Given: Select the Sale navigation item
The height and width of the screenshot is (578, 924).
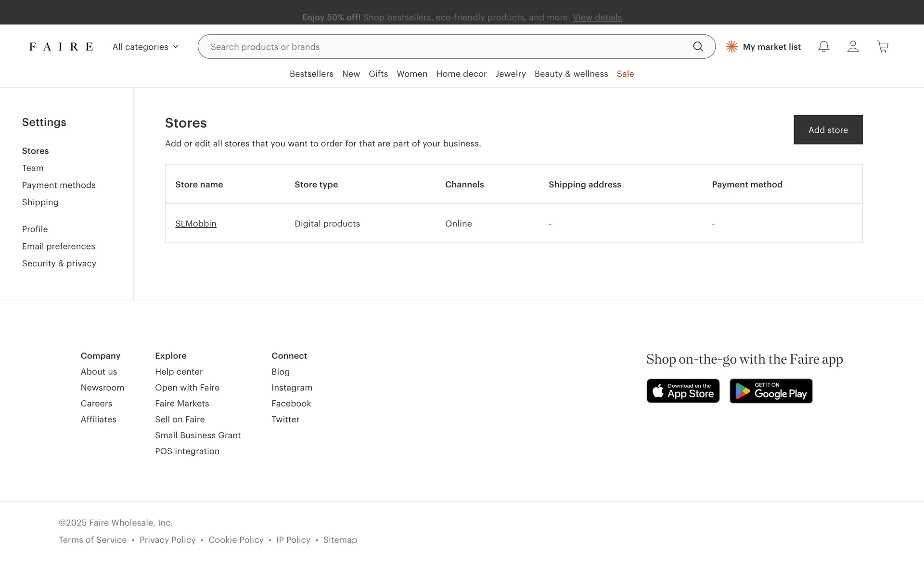Looking at the screenshot, I should [x=625, y=74].
